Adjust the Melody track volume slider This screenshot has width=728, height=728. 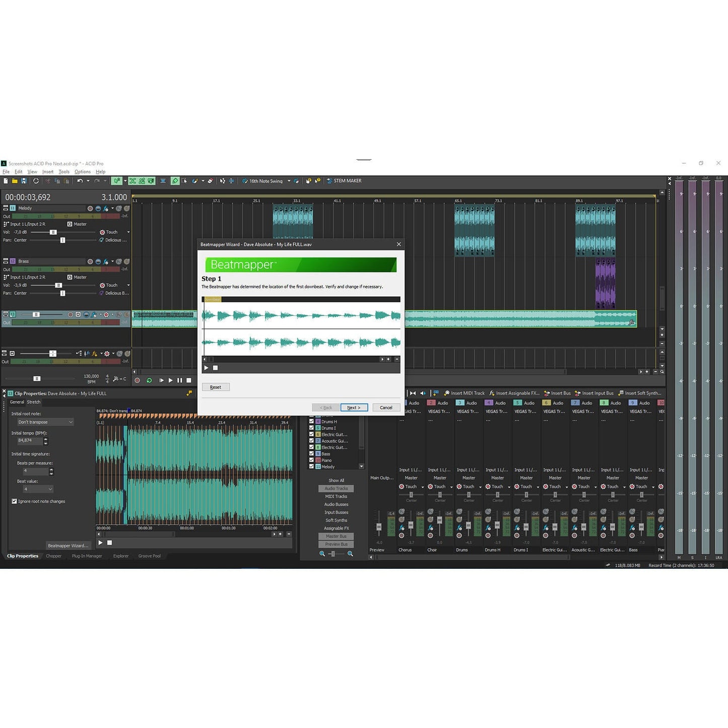coord(53,232)
